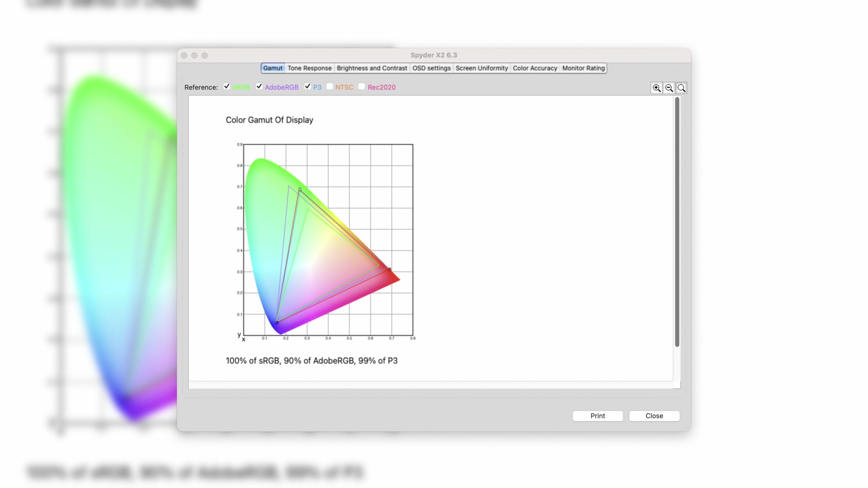868x488 pixels.
Task: Open the Brightness and Contrast tab
Action: (x=372, y=68)
